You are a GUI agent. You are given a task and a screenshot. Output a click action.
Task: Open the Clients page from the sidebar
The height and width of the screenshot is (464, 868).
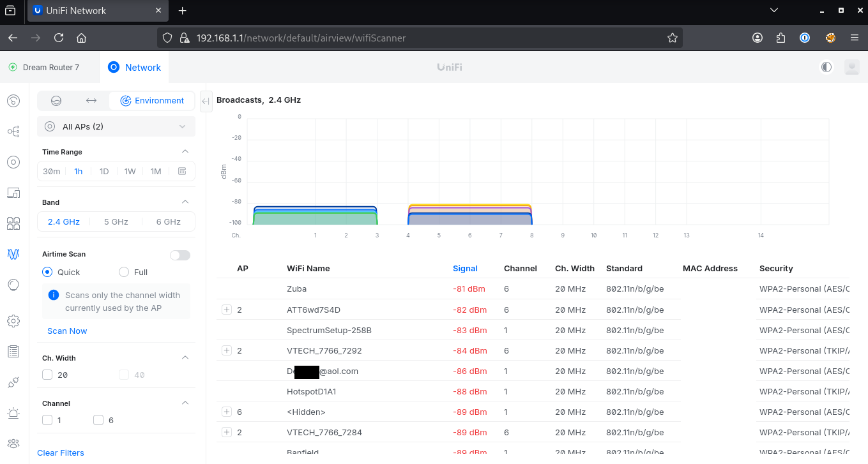pos(13,223)
